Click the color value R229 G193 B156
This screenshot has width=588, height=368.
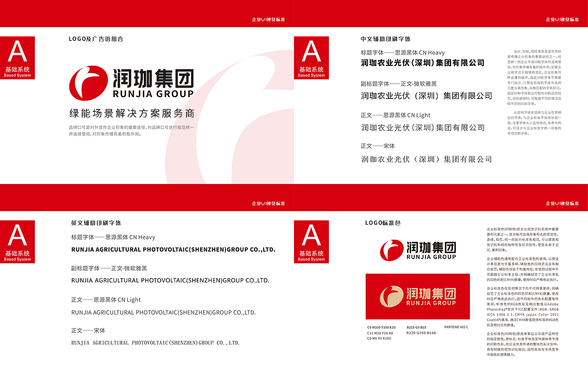pos(421,333)
